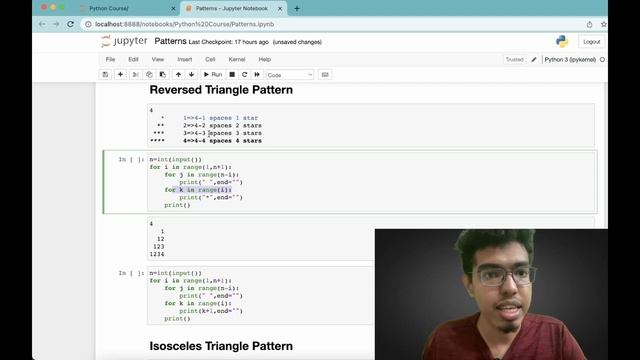This screenshot has width=640, height=360.
Task: Save notebook with the floppy disk icon
Action: click(x=105, y=75)
